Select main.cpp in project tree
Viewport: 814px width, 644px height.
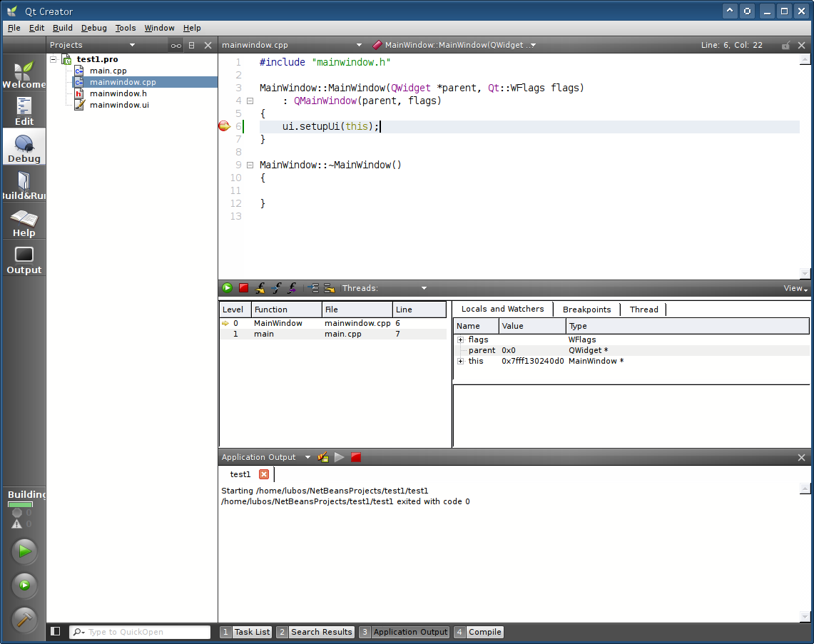(108, 71)
